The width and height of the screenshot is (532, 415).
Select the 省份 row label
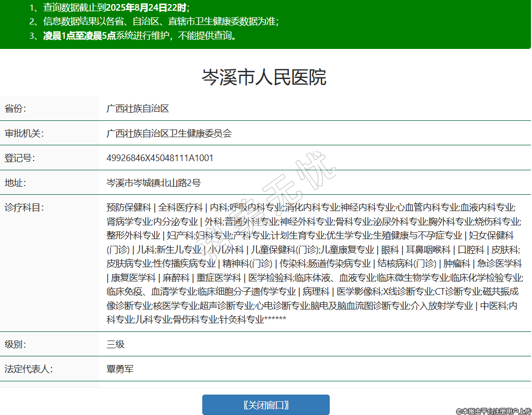pos(15,109)
